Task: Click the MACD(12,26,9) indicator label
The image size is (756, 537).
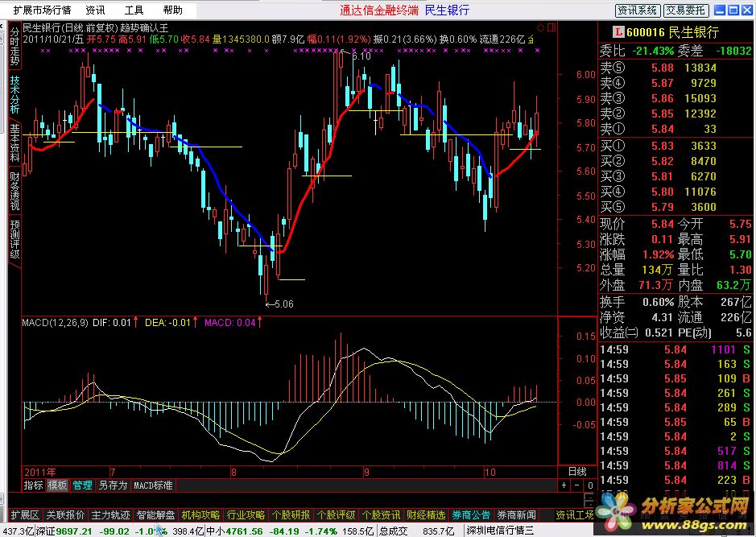Action: coord(55,323)
